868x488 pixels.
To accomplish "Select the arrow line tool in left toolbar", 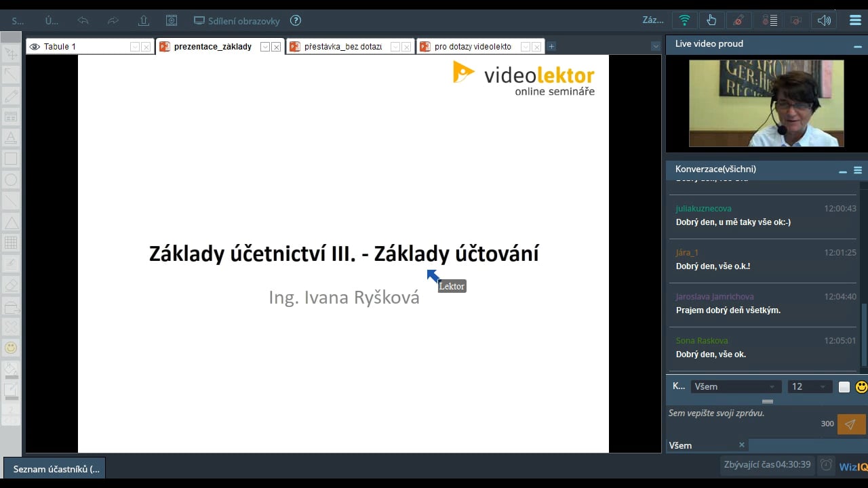I will pyautogui.click(x=11, y=75).
